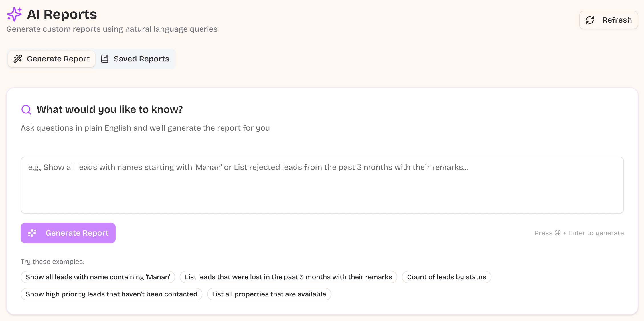Image resolution: width=644 pixels, height=321 pixels.
Task: Open the Saved Reports tab
Action: tap(135, 59)
